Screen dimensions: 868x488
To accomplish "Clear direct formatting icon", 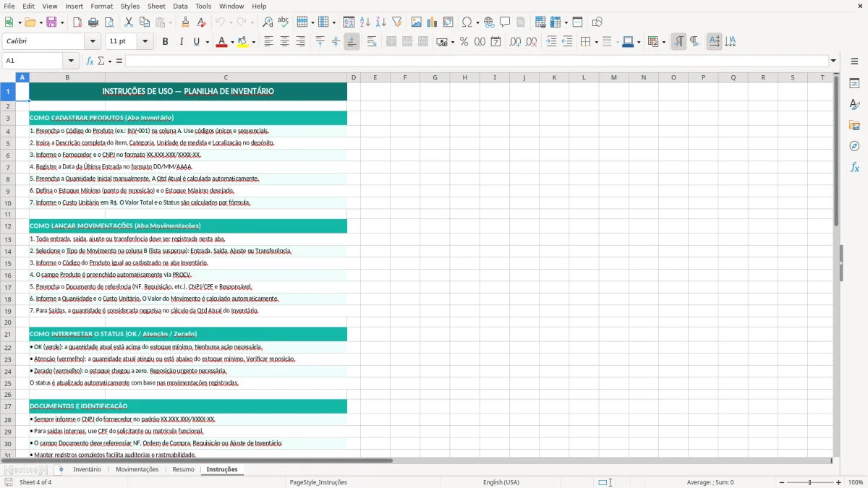I will pyautogui.click(x=201, y=22).
